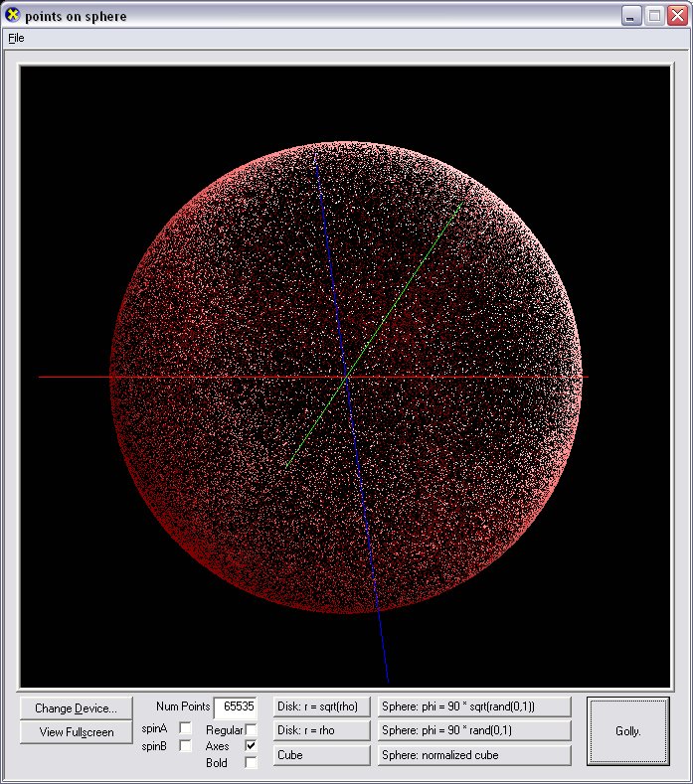Screen dimensions: 693x784
Task: Click the Num Points input field
Action: point(236,707)
